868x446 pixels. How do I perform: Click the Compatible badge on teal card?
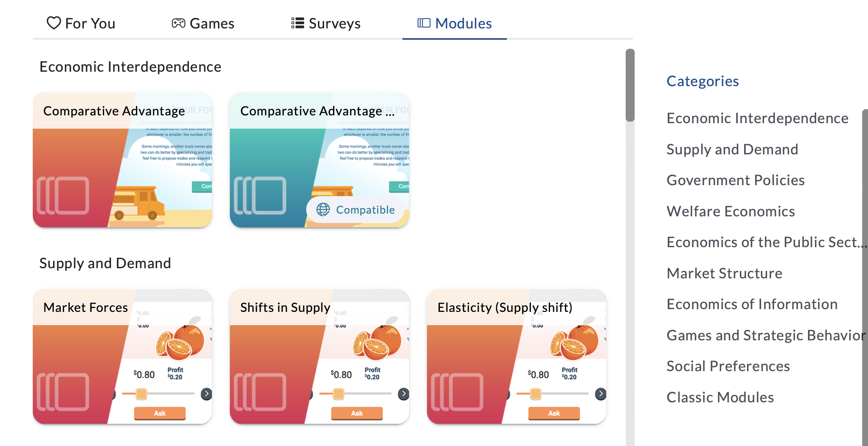pos(355,210)
